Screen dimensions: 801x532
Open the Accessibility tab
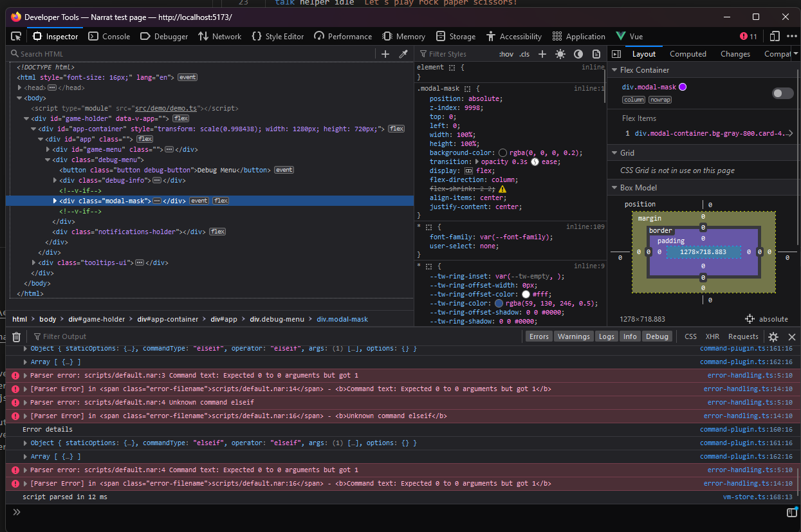pyautogui.click(x=514, y=37)
